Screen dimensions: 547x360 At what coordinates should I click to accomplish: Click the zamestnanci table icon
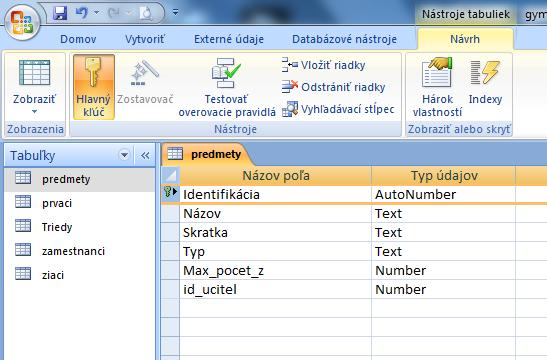click(x=23, y=249)
